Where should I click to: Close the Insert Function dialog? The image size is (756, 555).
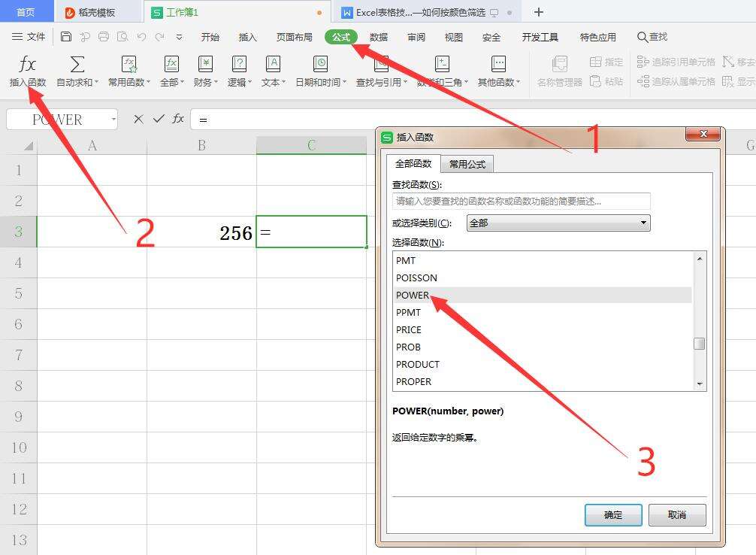[x=703, y=134]
